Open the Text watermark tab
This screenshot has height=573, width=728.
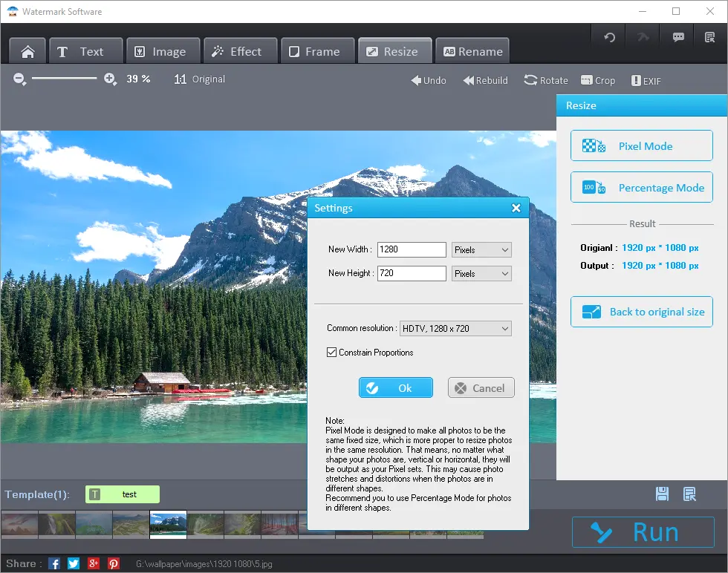point(86,51)
